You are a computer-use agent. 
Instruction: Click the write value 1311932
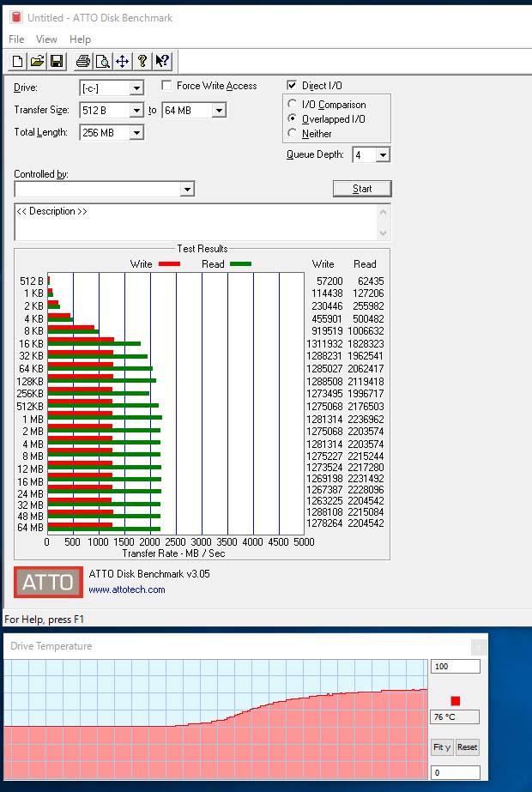(x=324, y=344)
